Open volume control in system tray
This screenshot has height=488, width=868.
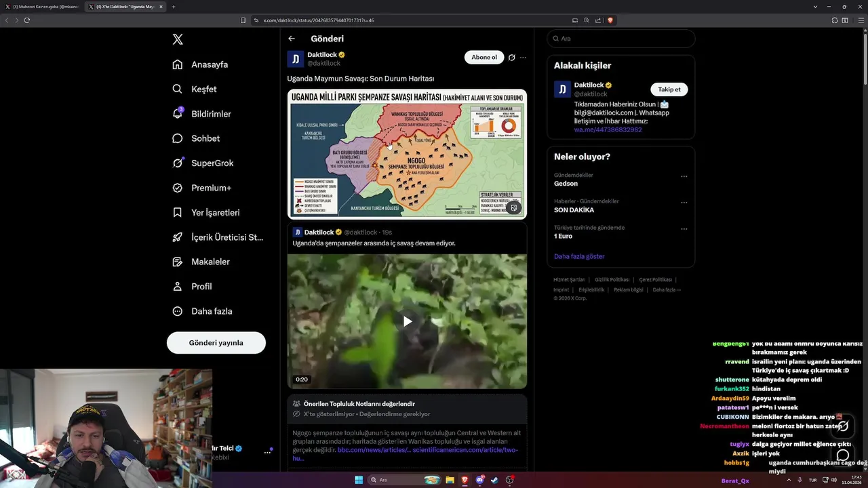click(x=833, y=480)
